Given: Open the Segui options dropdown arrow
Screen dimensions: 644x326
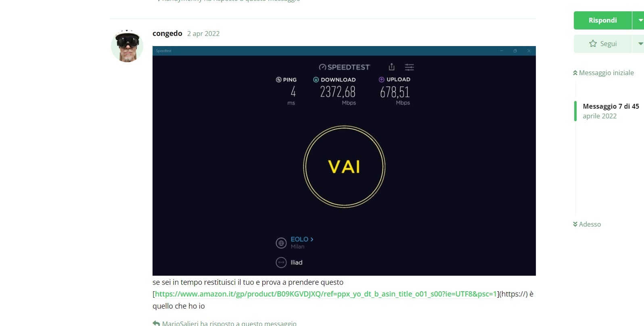Looking at the screenshot, I should click(x=639, y=44).
